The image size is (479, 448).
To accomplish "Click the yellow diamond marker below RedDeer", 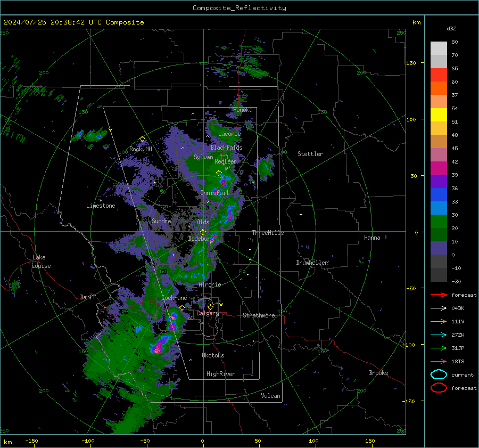I will tap(219, 173).
